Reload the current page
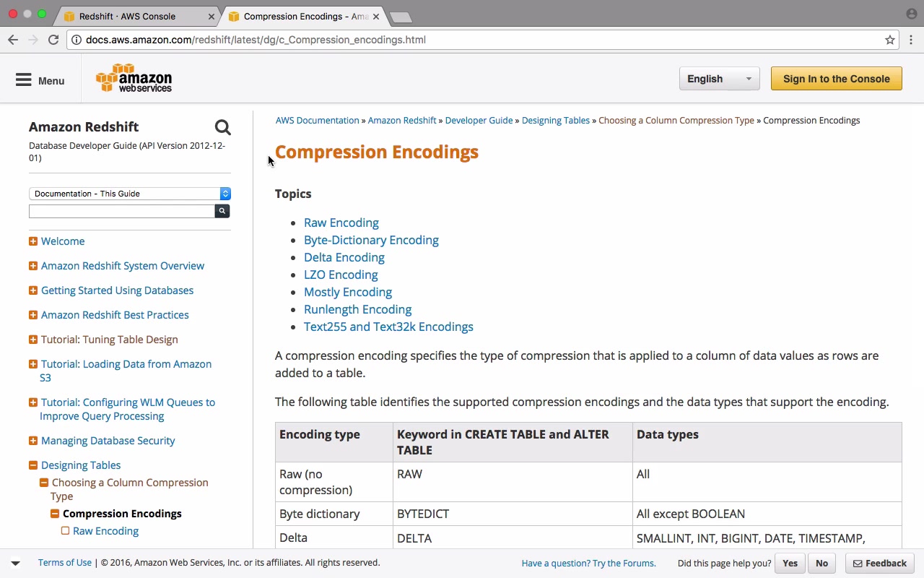This screenshot has height=578, width=924. pyautogui.click(x=53, y=40)
